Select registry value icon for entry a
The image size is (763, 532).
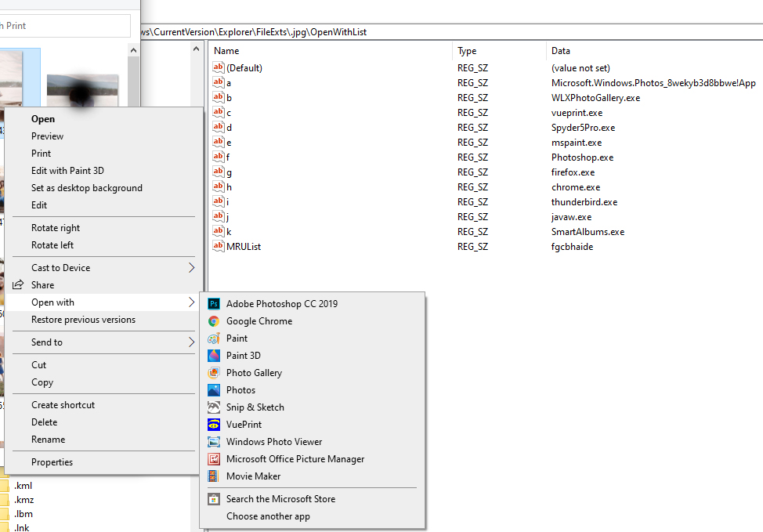[219, 82]
